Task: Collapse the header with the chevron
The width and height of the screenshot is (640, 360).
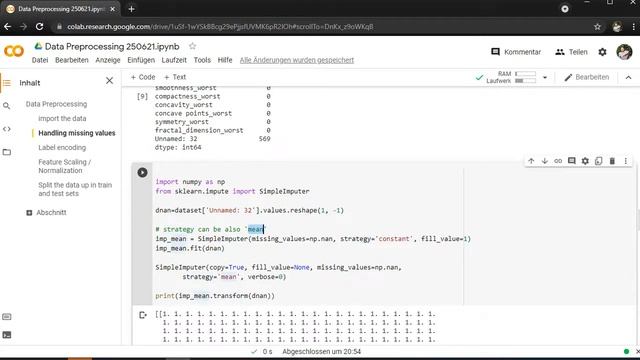Action: (628, 77)
